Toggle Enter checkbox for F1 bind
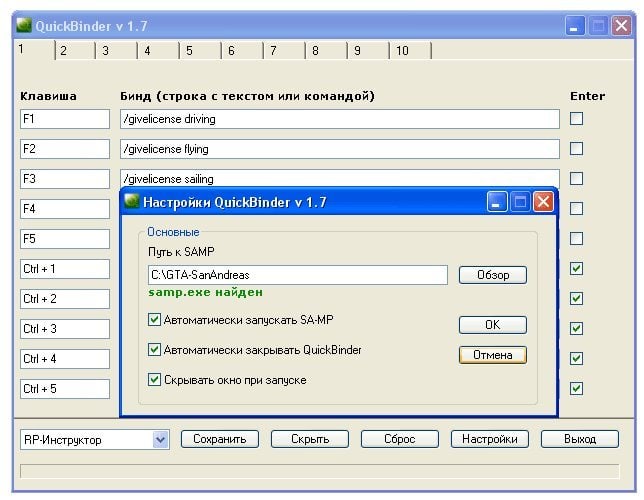Viewport: 644px width, 500px height. [576, 119]
